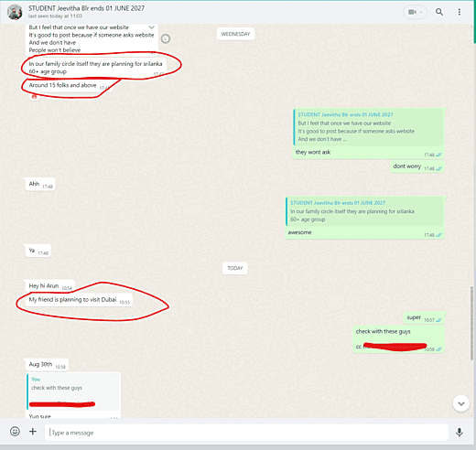Jump to latest messages arrow button
This screenshot has width=476, height=450.
coord(461,403)
